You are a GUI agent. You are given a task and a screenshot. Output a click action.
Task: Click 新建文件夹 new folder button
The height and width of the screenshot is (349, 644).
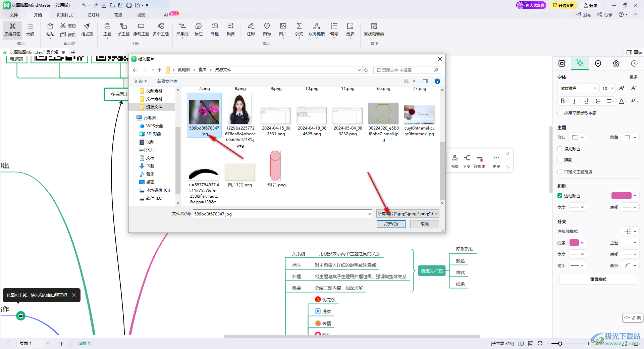(167, 81)
